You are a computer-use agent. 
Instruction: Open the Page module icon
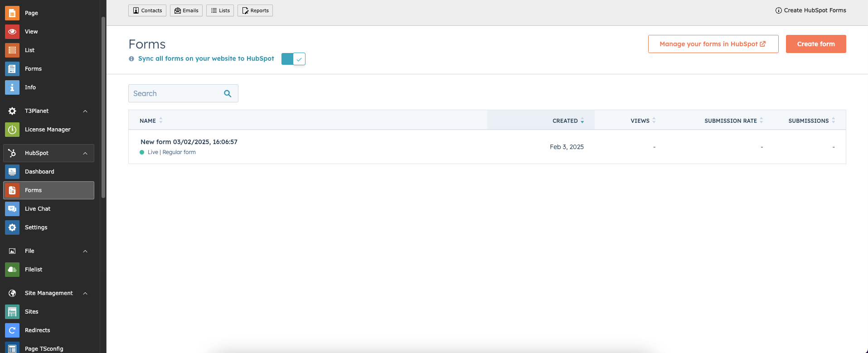coord(12,13)
